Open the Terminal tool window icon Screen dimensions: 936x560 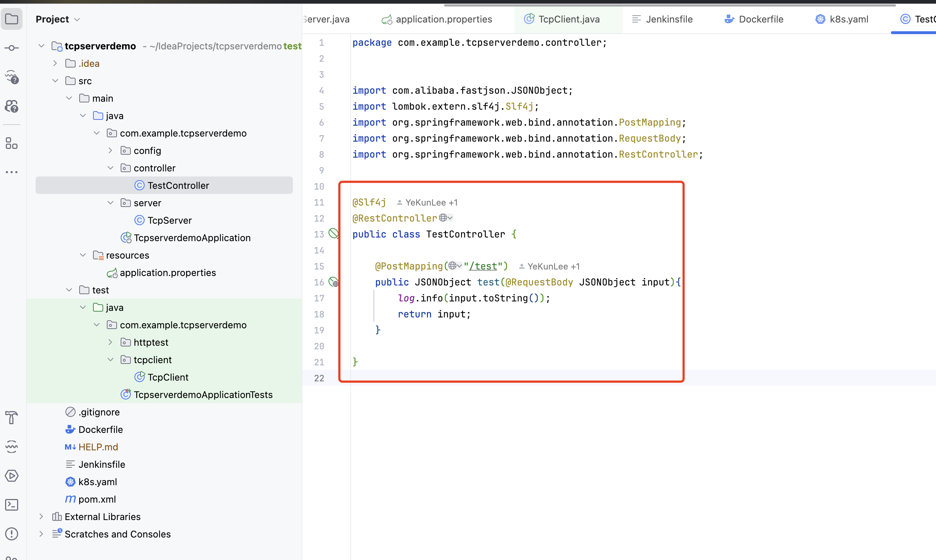click(12, 504)
